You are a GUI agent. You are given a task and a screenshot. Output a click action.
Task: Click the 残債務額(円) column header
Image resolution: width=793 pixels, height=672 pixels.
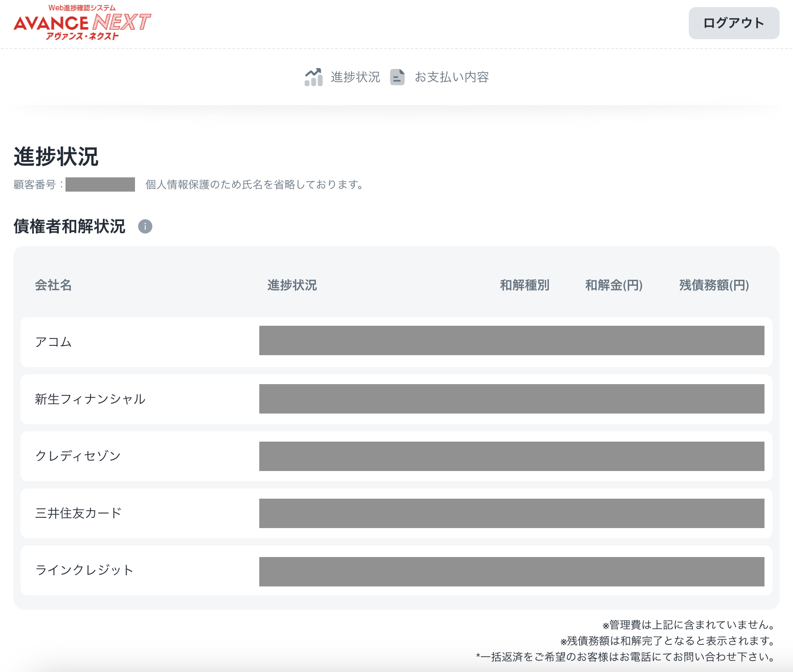click(714, 286)
